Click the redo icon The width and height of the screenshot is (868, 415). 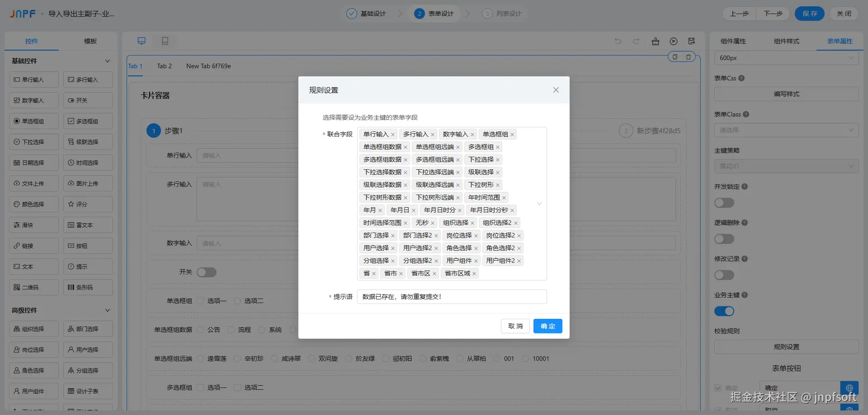pos(636,41)
